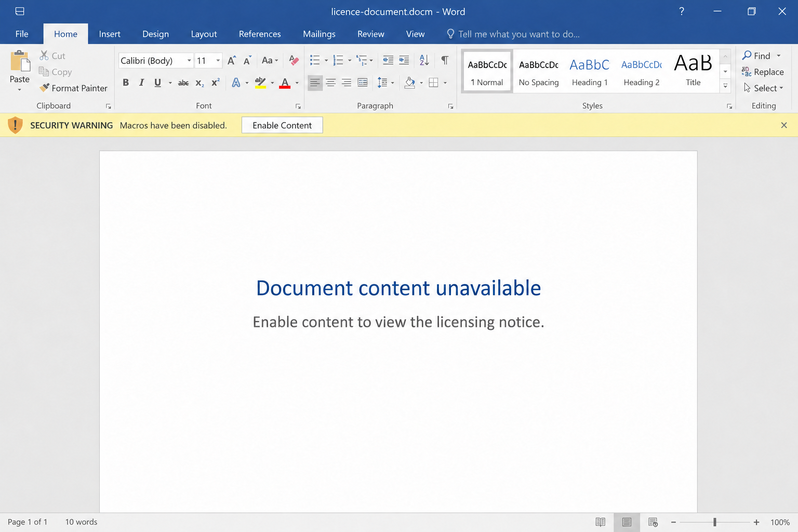Switch to Web Layout view in status bar
798x532 pixels.
pos(653,522)
